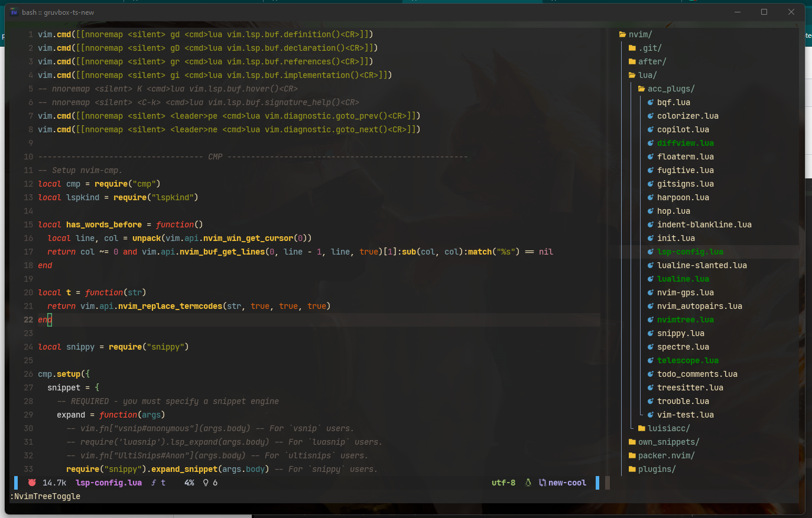The width and height of the screenshot is (812, 518).
Task: Click 'nvim_replace_termcodes' on line 21
Action: 170,306
